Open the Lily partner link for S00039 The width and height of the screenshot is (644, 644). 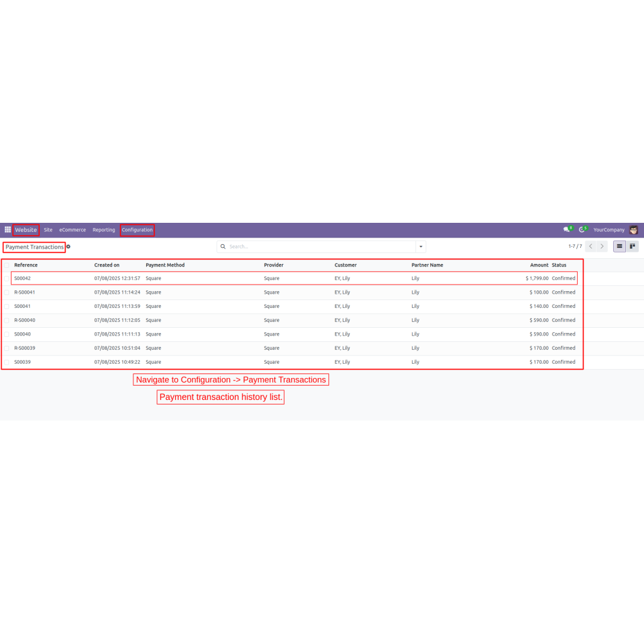[x=415, y=362]
